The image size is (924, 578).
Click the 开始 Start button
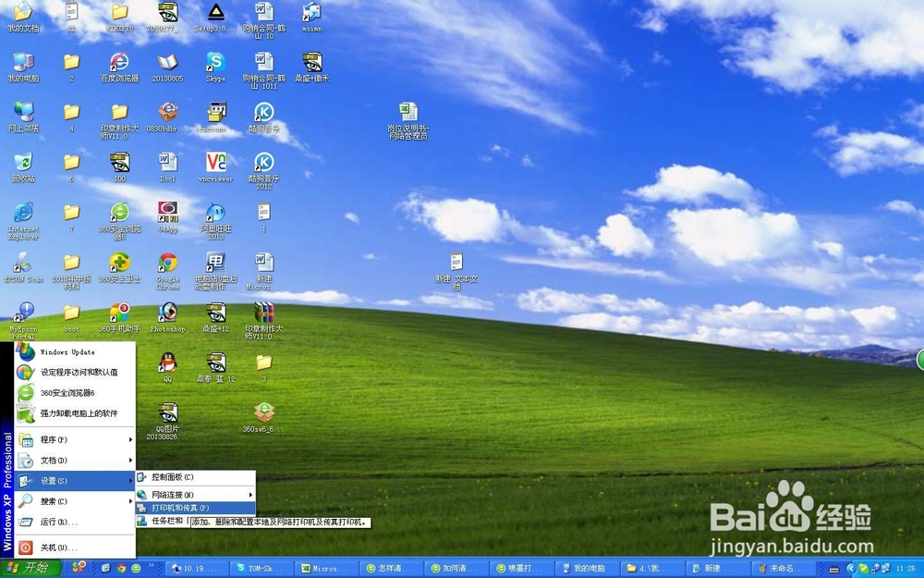tap(30, 568)
